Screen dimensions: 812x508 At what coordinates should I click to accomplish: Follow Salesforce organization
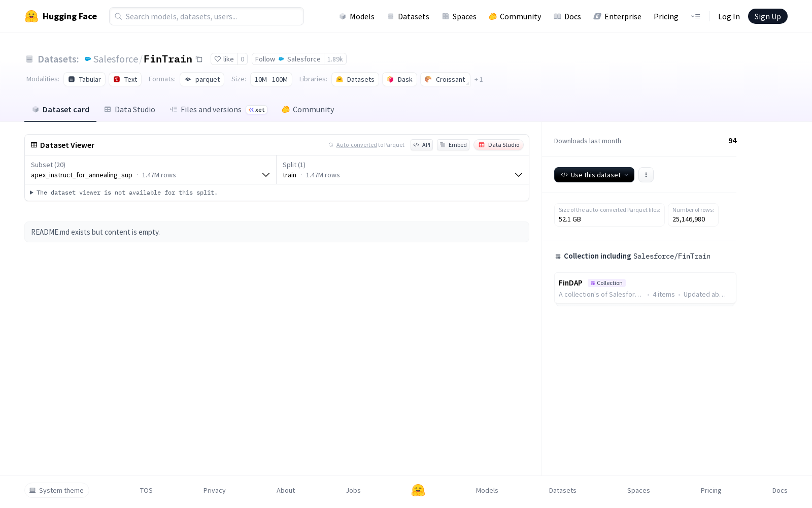pos(288,59)
